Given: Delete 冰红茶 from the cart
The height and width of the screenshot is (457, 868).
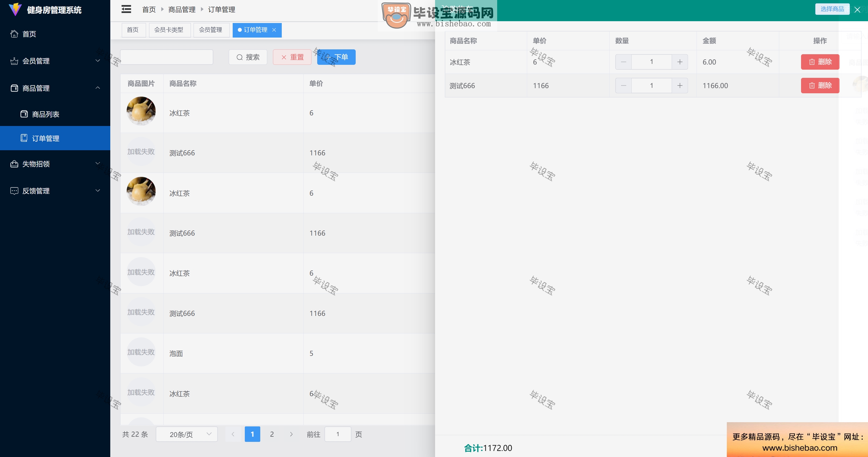Looking at the screenshot, I should coord(820,62).
